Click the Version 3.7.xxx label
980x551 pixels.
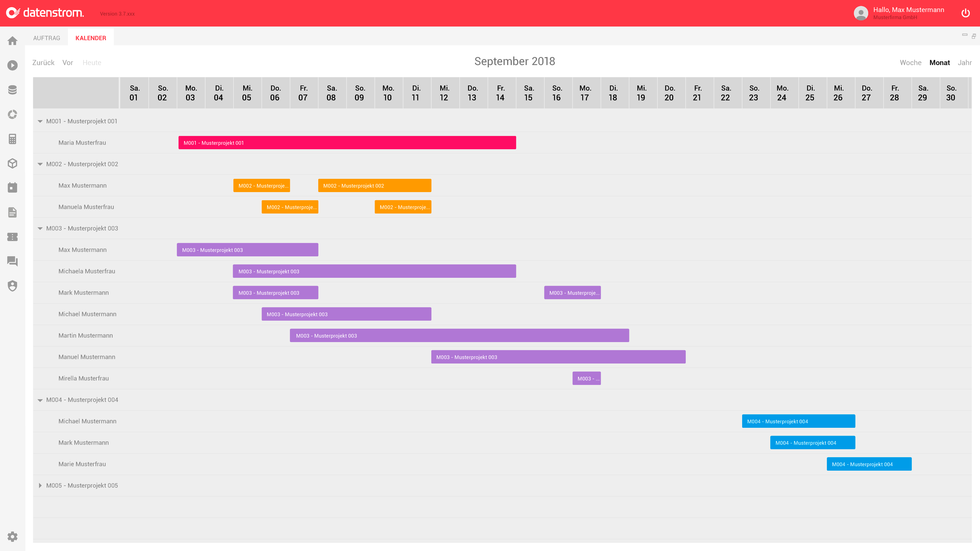[x=117, y=14]
